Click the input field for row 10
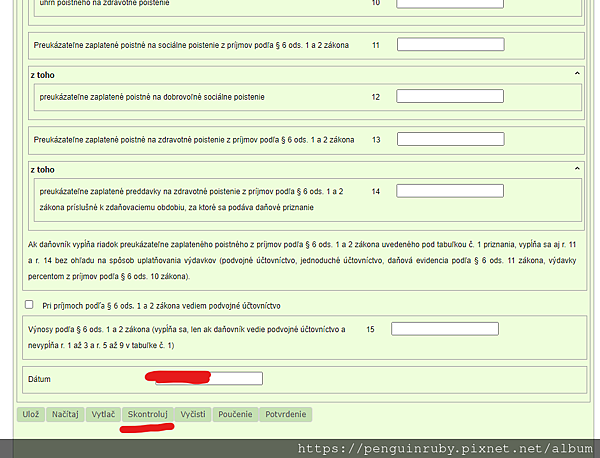The image size is (600, 458). pos(450,4)
